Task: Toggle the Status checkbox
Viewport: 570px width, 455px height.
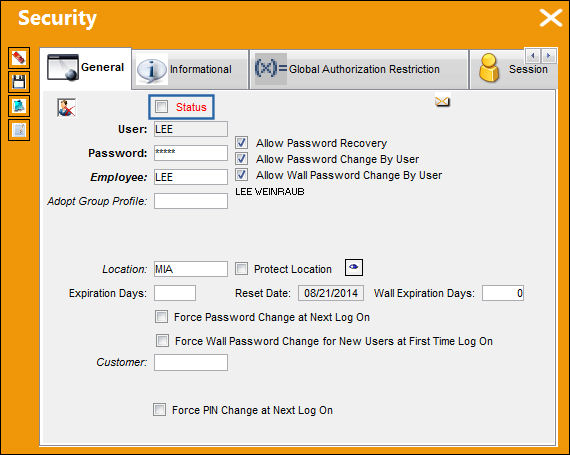Action: coord(161,107)
